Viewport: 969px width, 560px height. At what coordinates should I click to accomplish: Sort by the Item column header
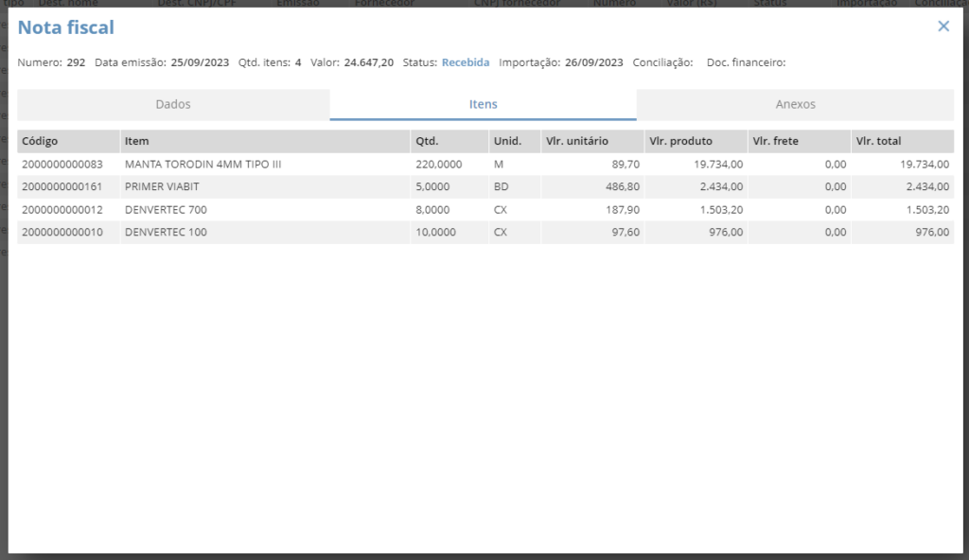click(265, 141)
